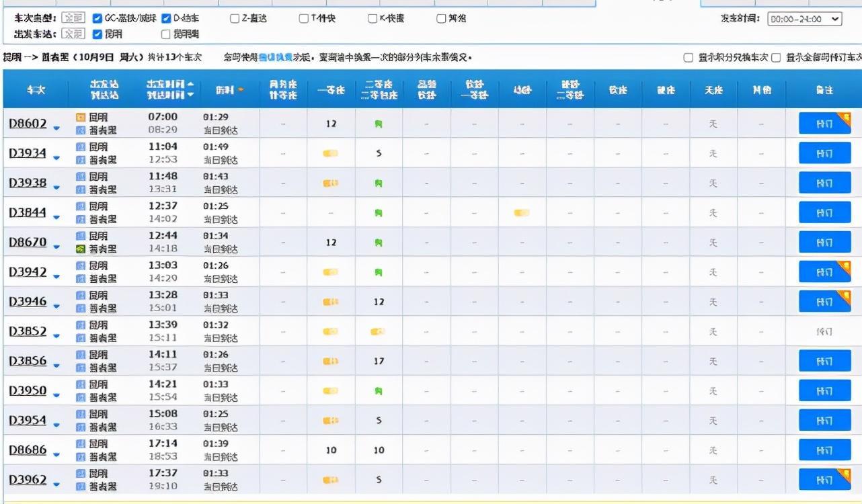The height and width of the screenshot is (504, 862).
Task: Click the yellow sleeper waitlist icon for D3844
Action: 522,212
